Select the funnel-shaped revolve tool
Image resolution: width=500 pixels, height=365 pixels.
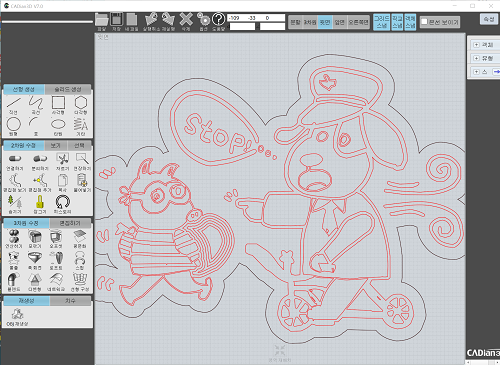tap(35, 258)
